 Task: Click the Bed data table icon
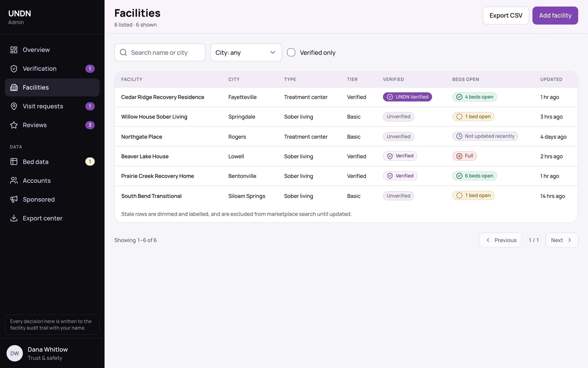[x=14, y=162]
